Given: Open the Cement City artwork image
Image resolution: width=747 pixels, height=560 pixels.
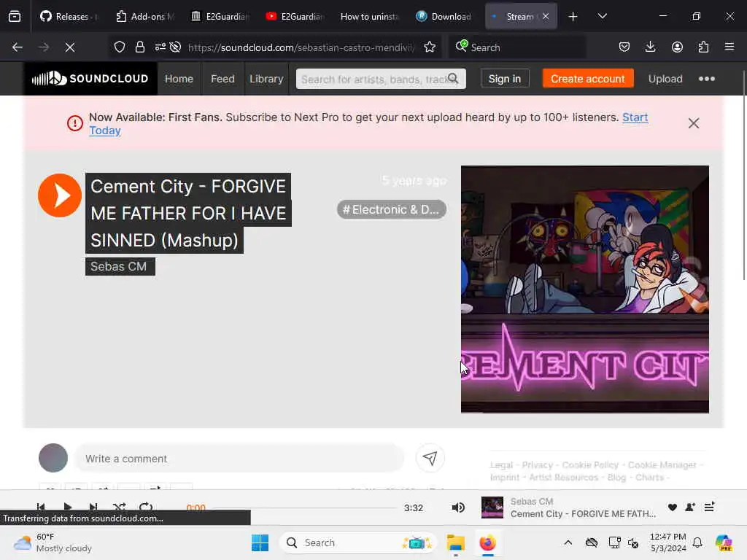Looking at the screenshot, I should click(584, 289).
